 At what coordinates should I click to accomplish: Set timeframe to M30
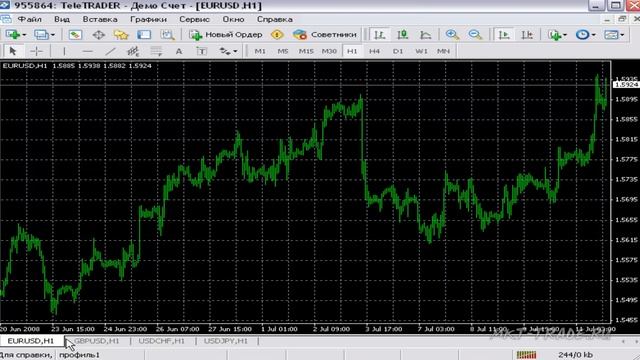tap(329, 51)
